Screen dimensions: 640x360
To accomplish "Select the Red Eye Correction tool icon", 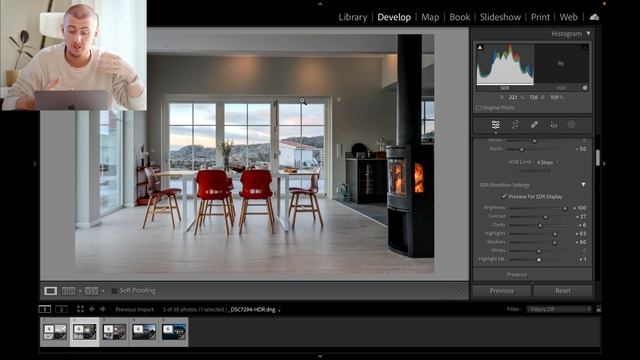I will coord(553,125).
